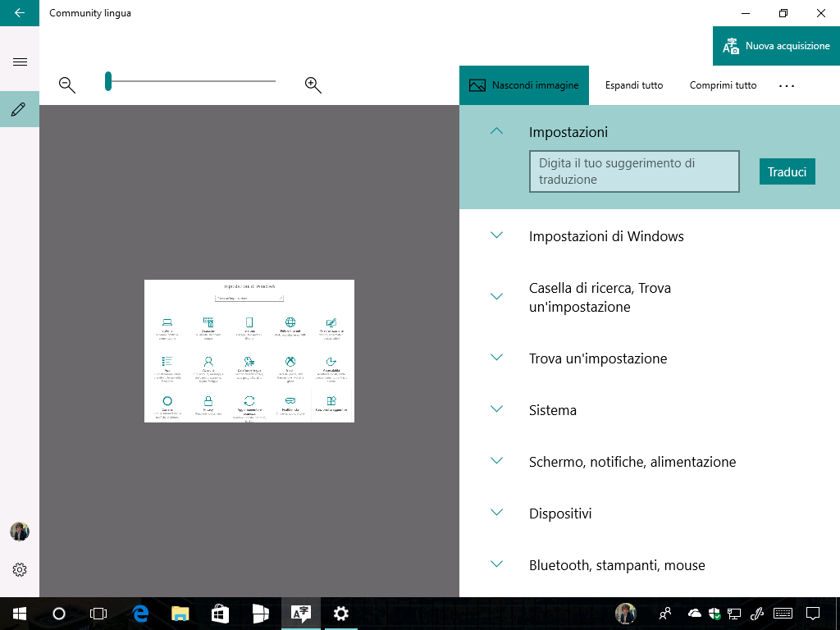Viewport: 840px width, 630px height.
Task: Expand Bluetooth, stampanti, mouse chevron
Action: point(496,564)
